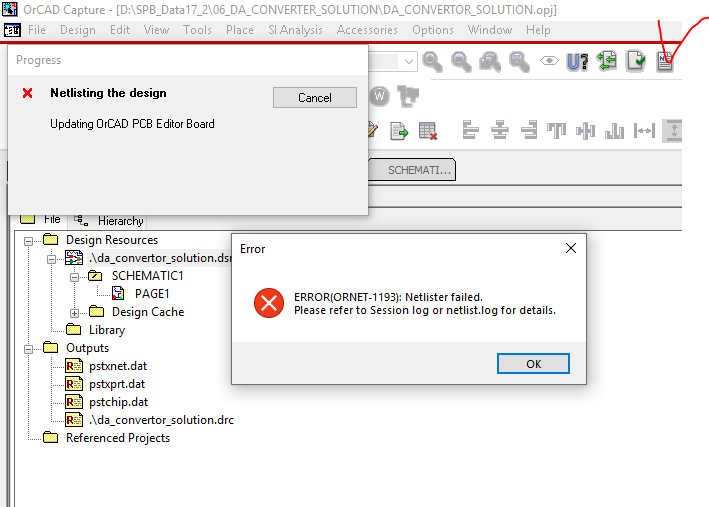The image size is (709, 507).
Task: Click the Design Rules Check icon
Action: point(636,61)
